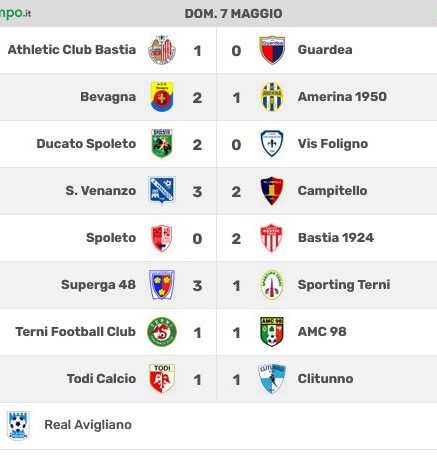Open the Bastia 1924 striped crest
Viewport: 437px width, 455px height.
pos(271,238)
